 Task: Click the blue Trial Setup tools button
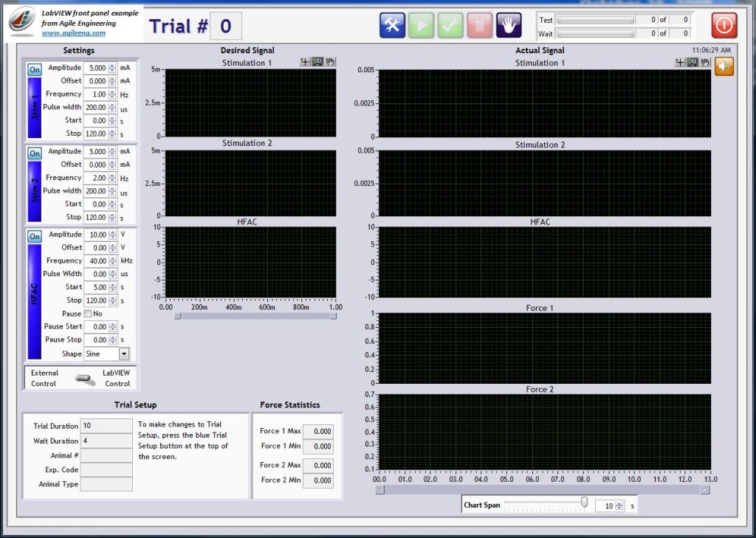[x=392, y=25]
